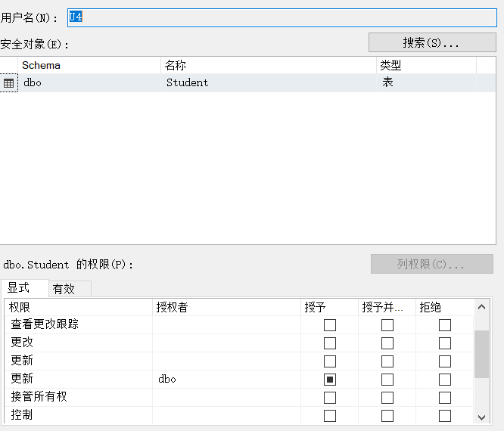The height and width of the screenshot is (431, 504).
Task: Switch to the 有效 tab
Action: pos(70,289)
